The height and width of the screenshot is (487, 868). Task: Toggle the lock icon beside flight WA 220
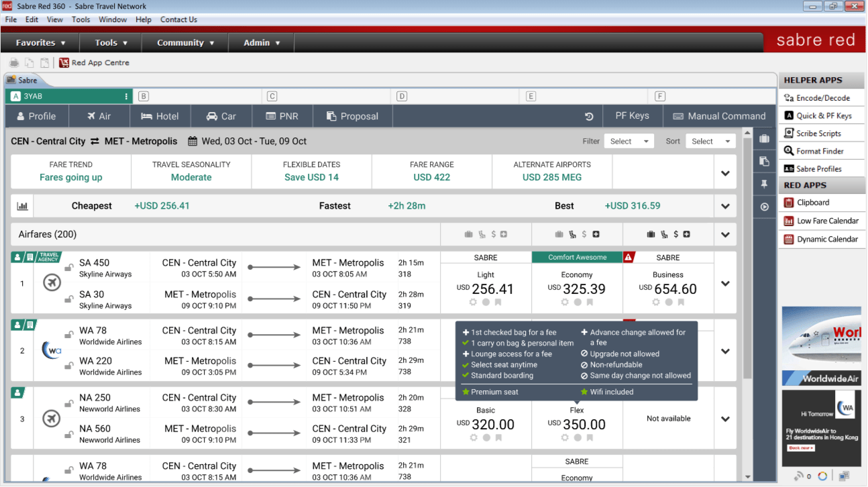pos(68,366)
